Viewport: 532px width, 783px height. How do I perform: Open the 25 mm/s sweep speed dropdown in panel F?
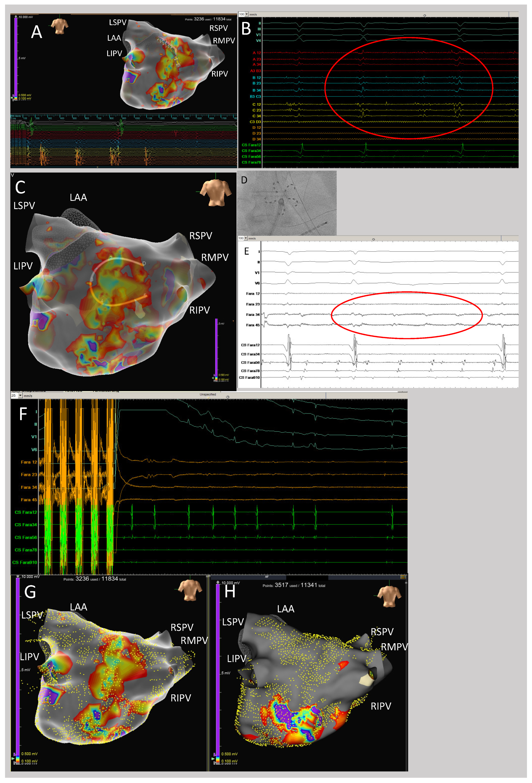click(x=20, y=396)
